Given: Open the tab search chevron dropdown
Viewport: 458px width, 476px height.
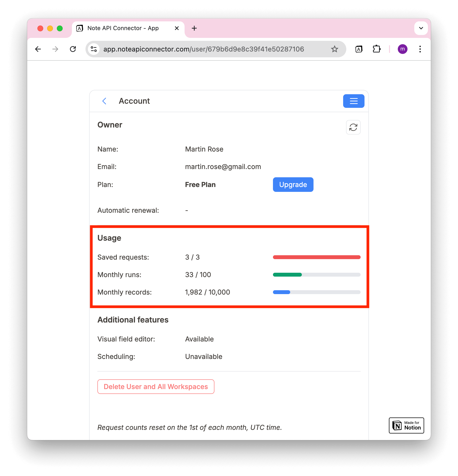Looking at the screenshot, I should coord(421,28).
